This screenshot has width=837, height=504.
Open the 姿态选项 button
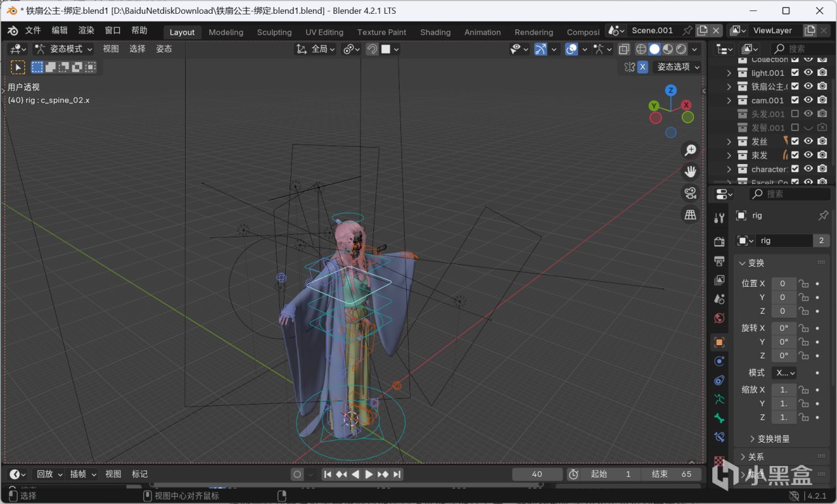(678, 67)
